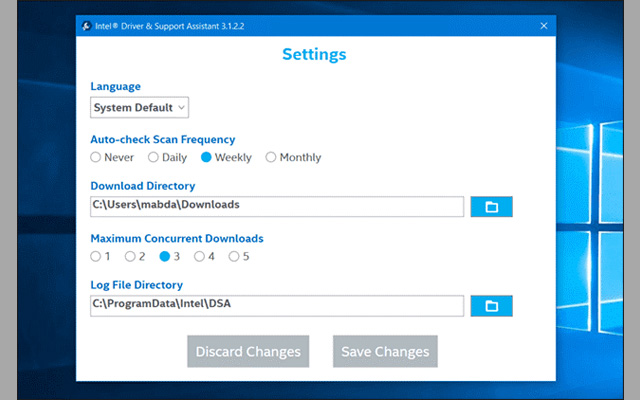Browse folder for Log File Directory

(491, 305)
